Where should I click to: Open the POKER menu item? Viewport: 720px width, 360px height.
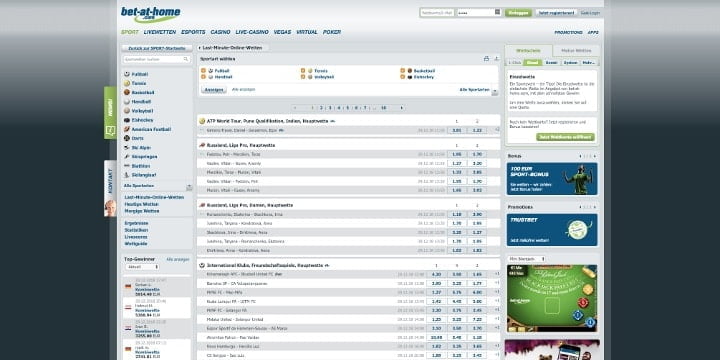332,32
